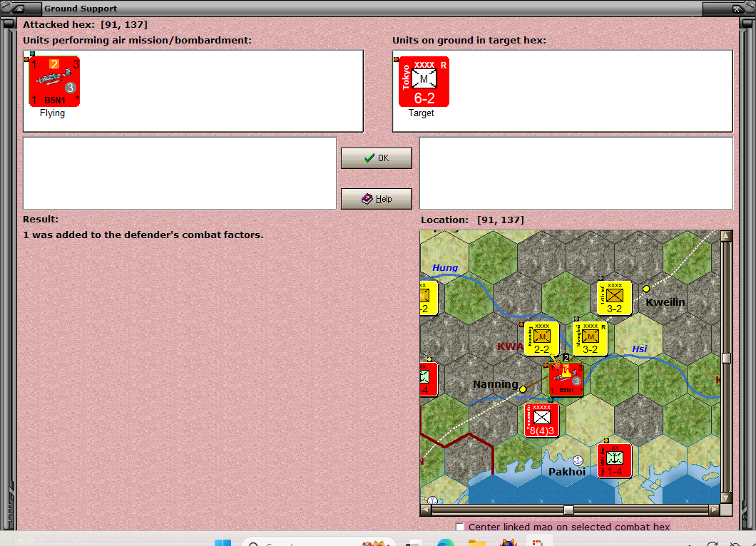
Task: Click the vertical scrollbar up arrow on map
Action: (727, 234)
